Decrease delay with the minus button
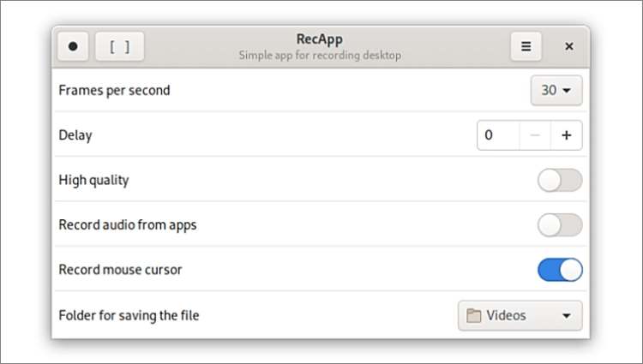Screen dimensions: 643x364 click(534, 135)
